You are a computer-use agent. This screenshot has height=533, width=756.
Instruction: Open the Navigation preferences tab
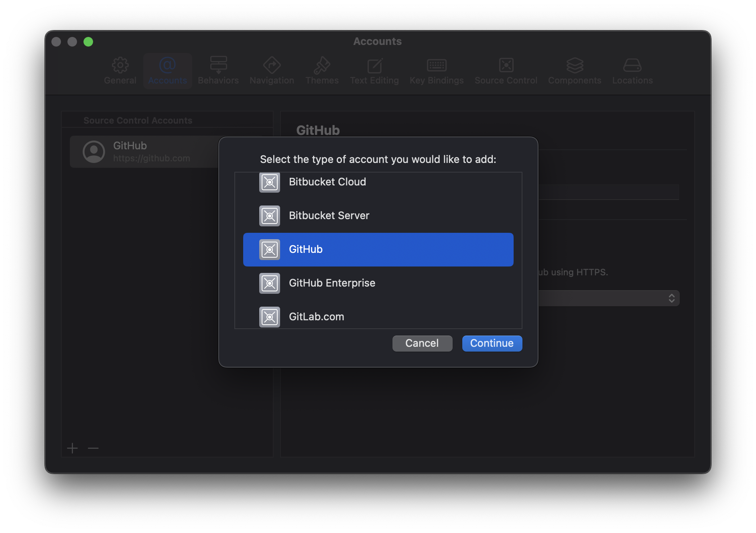(x=272, y=71)
